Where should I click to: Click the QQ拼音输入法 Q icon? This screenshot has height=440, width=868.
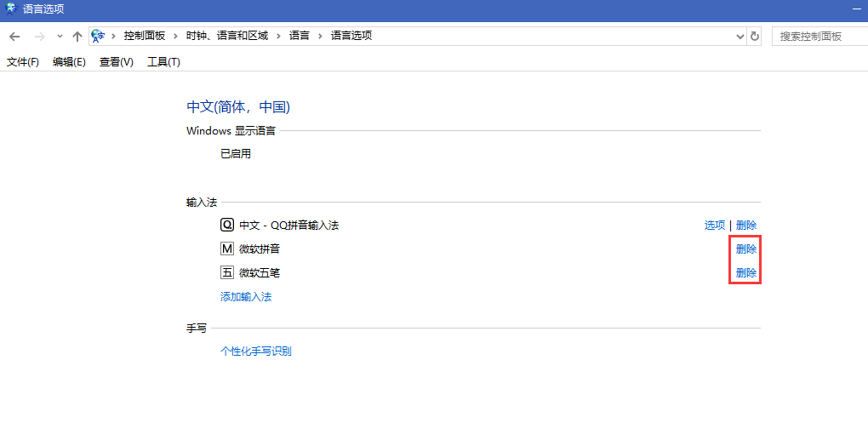point(227,225)
